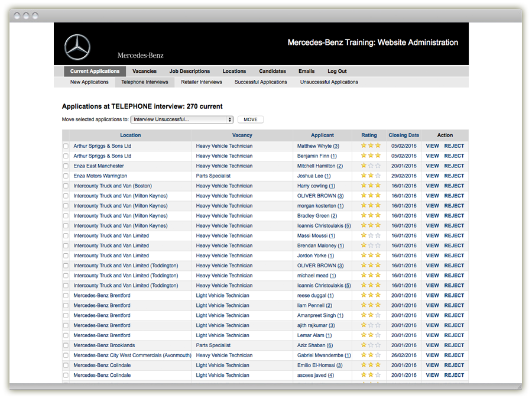Switch to Retailer Interviews sub-tab
Screen dimensions: 532x401
coord(202,82)
